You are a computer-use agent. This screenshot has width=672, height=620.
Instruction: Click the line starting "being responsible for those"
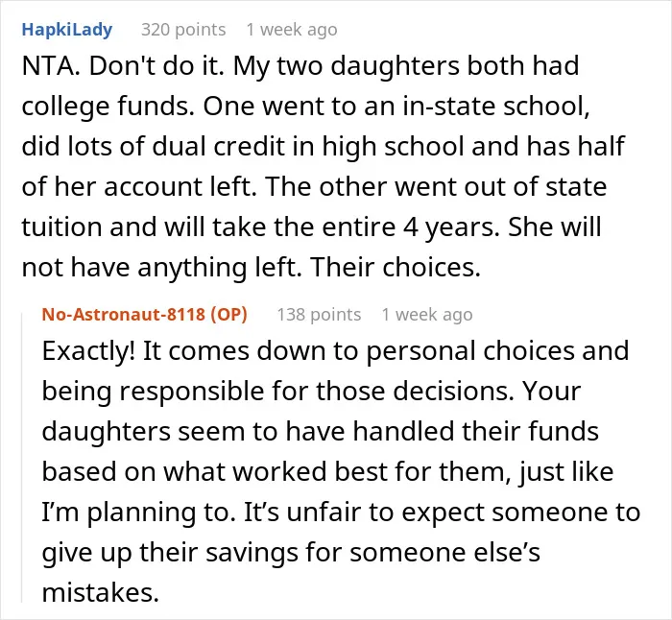(311, 392)
